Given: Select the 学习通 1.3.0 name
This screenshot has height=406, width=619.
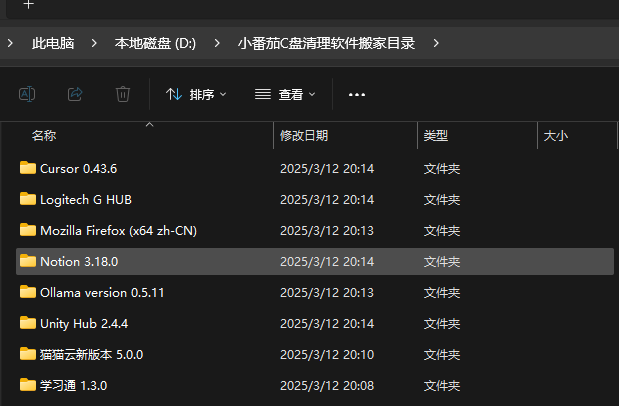Looking at the screenshot, I should (x=73, y=385).
